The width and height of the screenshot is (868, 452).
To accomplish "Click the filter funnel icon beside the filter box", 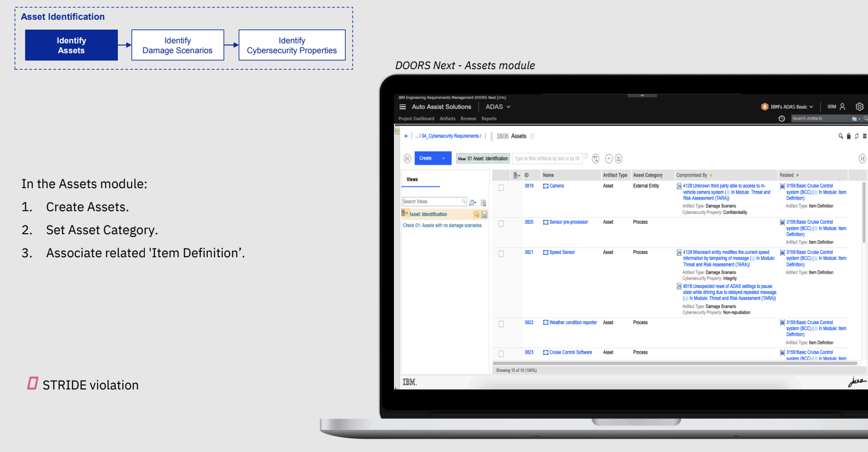I will [x=595, y=159].
